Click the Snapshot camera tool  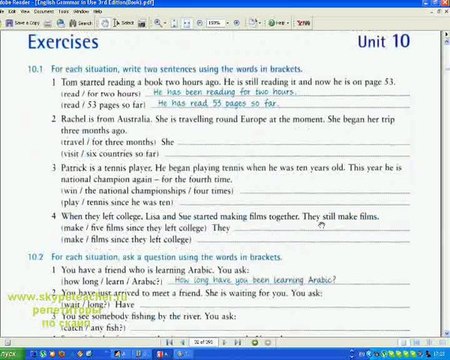(142, 23)
